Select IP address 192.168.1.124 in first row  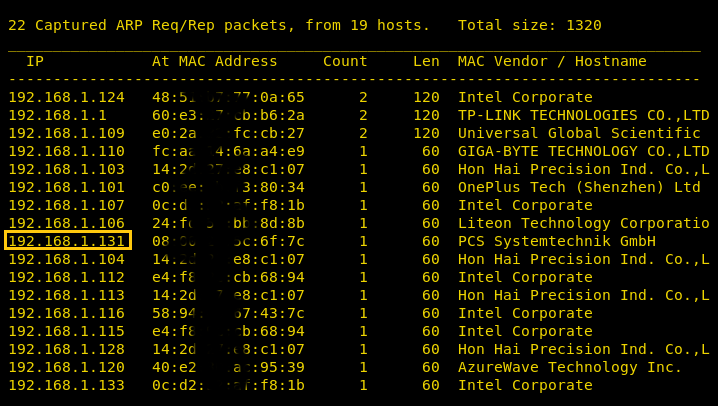point(67,97)
